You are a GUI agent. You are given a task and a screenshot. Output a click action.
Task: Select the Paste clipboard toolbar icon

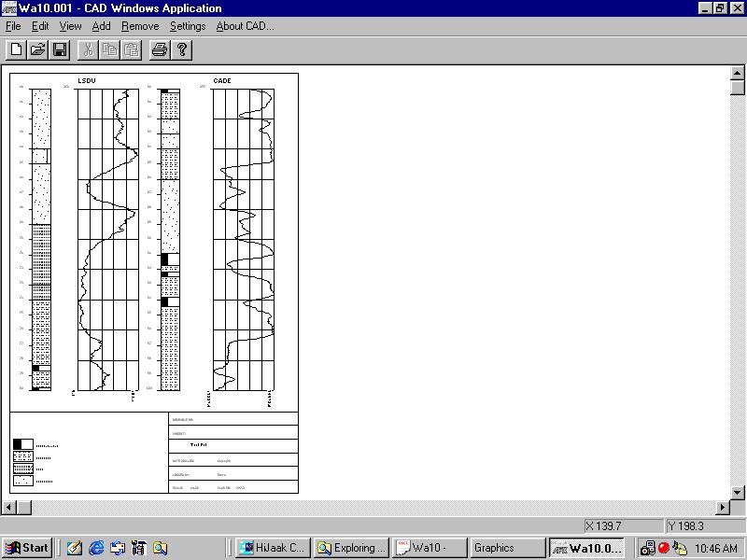click(x=132, y=49)
